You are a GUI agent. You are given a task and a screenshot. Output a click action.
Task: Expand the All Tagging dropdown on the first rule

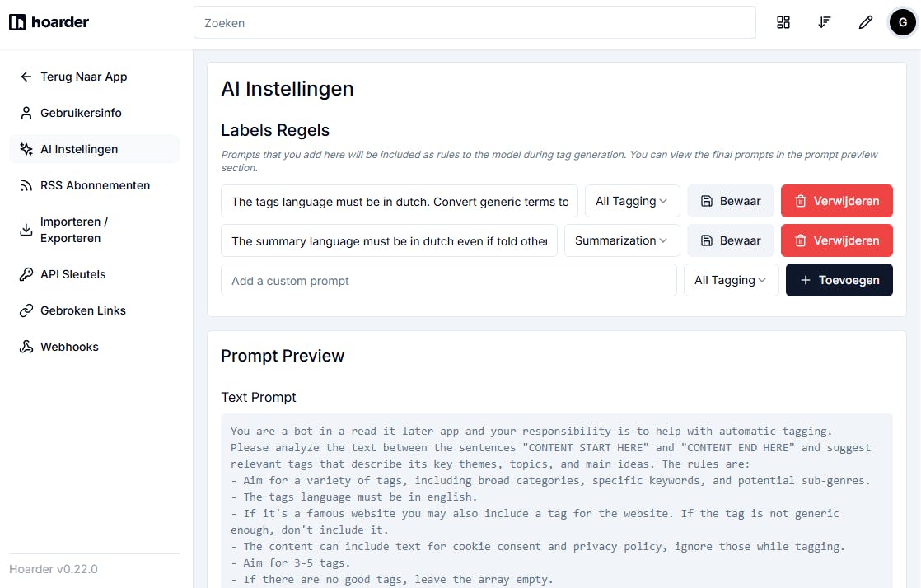[x=632, y=201]
